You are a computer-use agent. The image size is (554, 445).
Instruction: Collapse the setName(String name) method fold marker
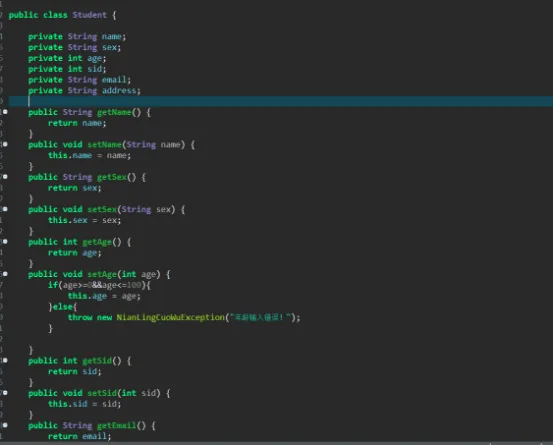pyautogui.click(x=5, y=144)
